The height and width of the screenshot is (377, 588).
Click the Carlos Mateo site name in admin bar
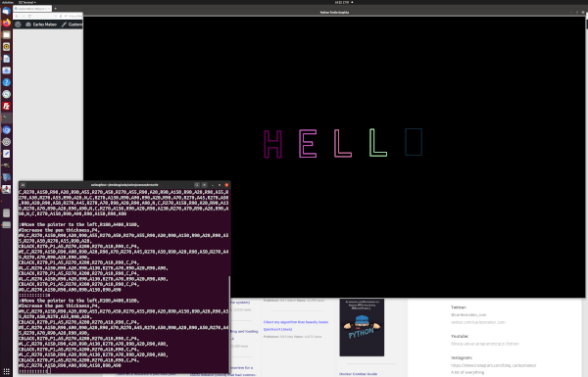tap(41, 24)
